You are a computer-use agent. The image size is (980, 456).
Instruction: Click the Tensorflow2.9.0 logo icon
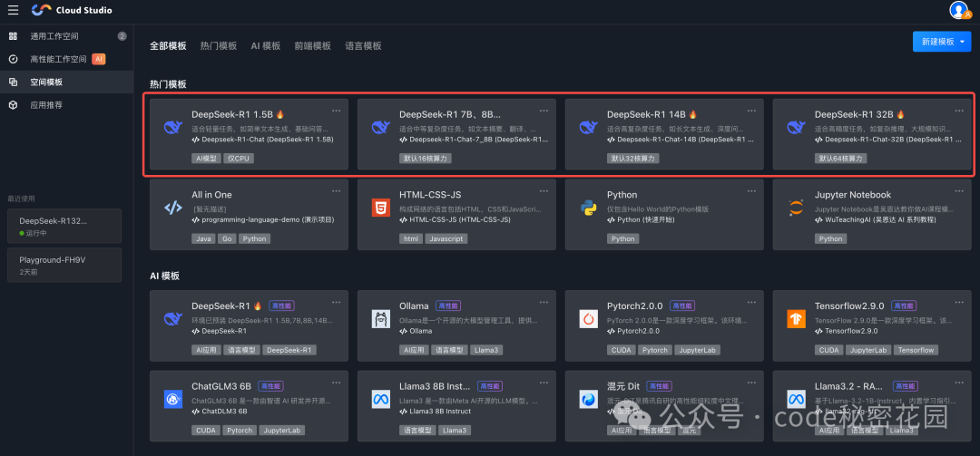(x=796, y=318)
